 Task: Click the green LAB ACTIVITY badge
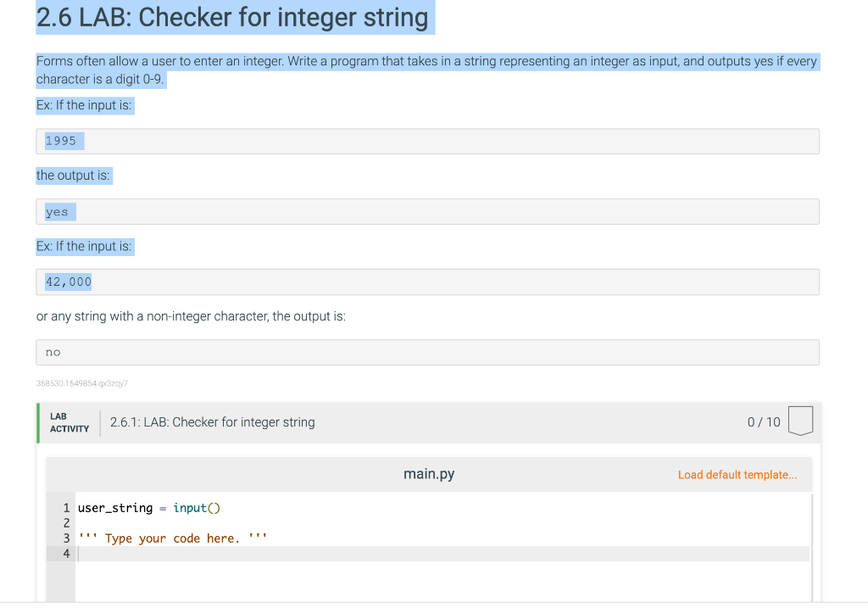[x=68, y=421]
